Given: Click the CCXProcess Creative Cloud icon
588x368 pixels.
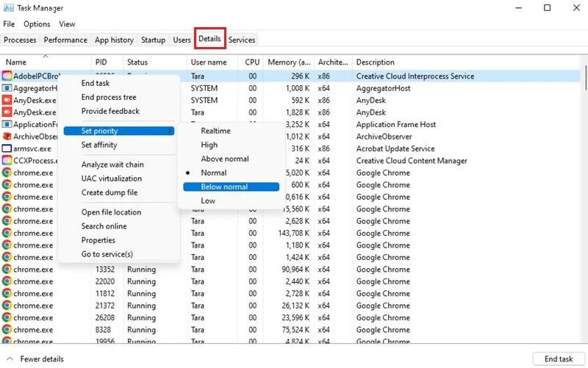Looking at the screenshot, I should pos(7,161).
